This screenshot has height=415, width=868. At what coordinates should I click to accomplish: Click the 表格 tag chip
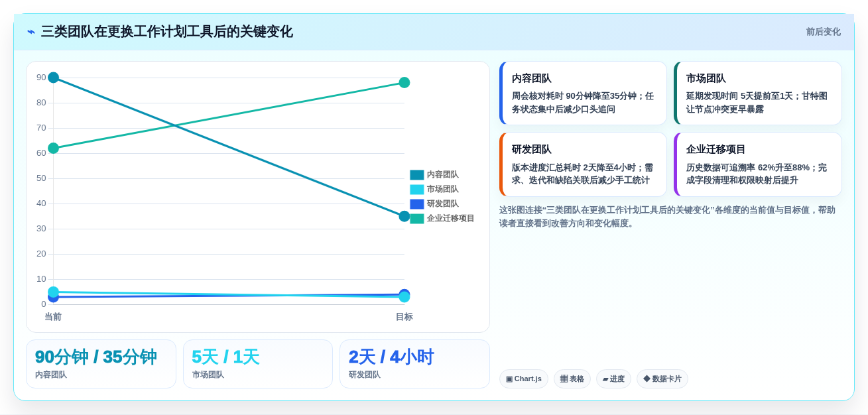(572, 379)
